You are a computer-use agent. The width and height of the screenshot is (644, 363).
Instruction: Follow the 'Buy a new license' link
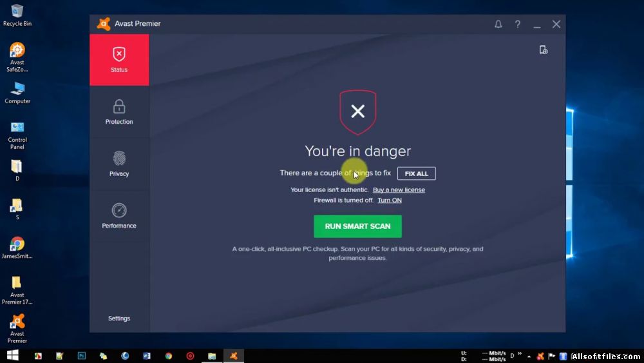(399, 190)
